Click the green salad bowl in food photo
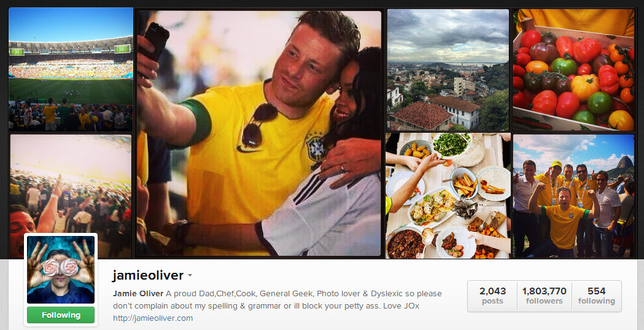 coord(451,145)
